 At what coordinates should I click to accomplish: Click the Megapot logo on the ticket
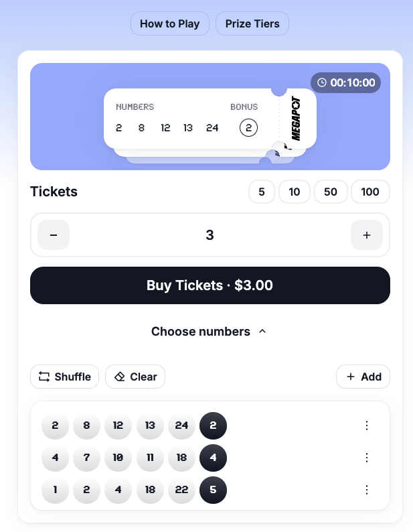click(296, 119)
